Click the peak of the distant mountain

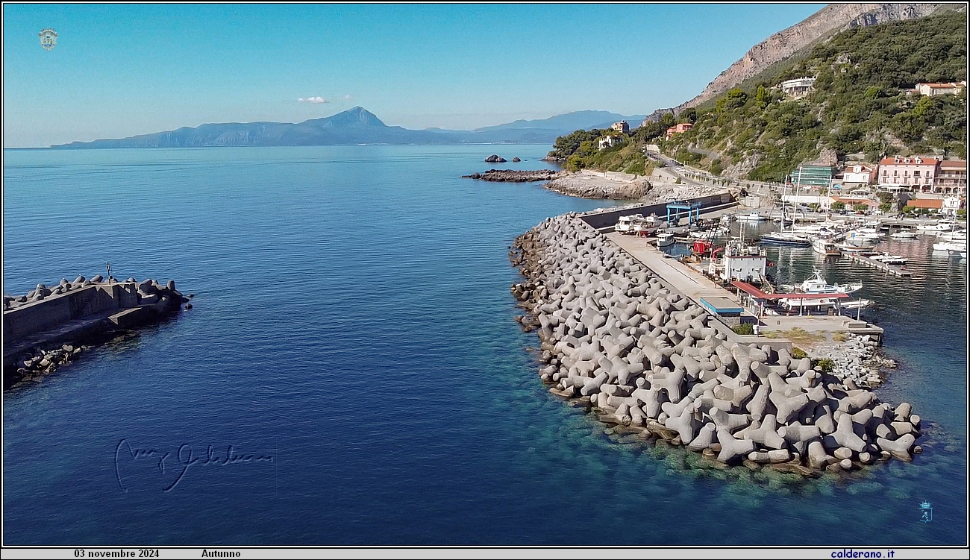point(357,110)
